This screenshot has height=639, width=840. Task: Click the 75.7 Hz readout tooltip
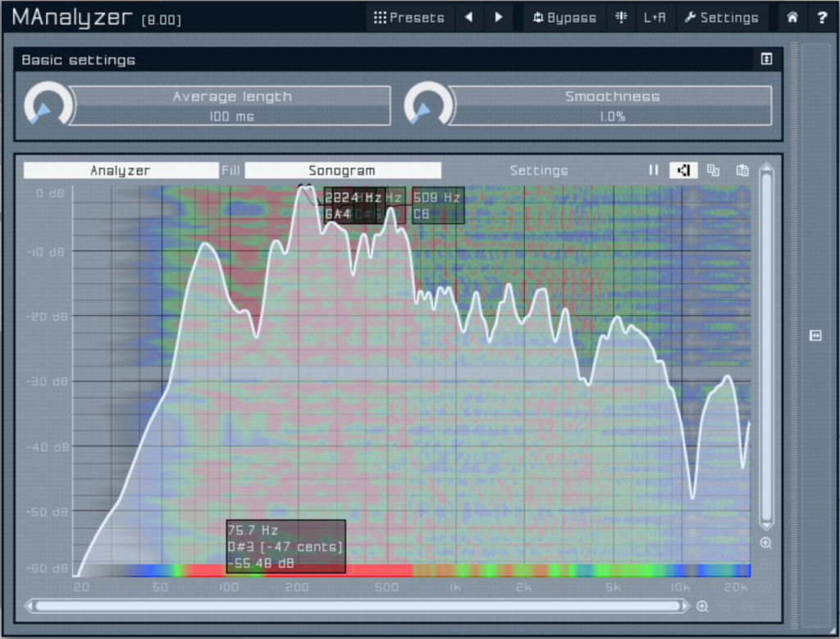[286, 546]
